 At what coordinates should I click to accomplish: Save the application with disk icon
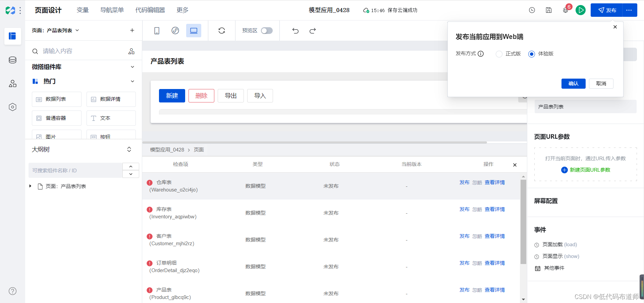click(549, 10)
